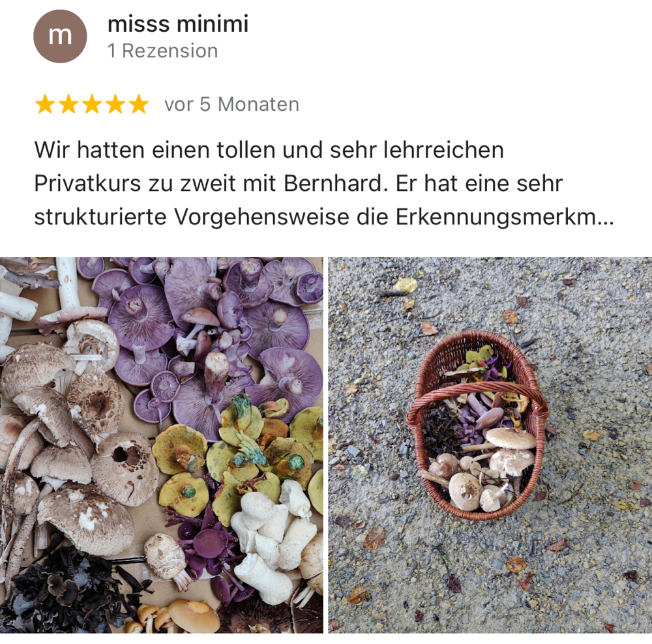The image size is (652, 644).
Task: Open the left mushroom collection photo
Action: 161,445
